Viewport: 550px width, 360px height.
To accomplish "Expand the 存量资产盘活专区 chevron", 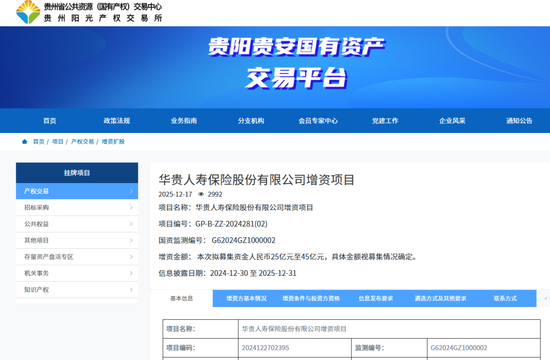I will (x=131, y=257).
